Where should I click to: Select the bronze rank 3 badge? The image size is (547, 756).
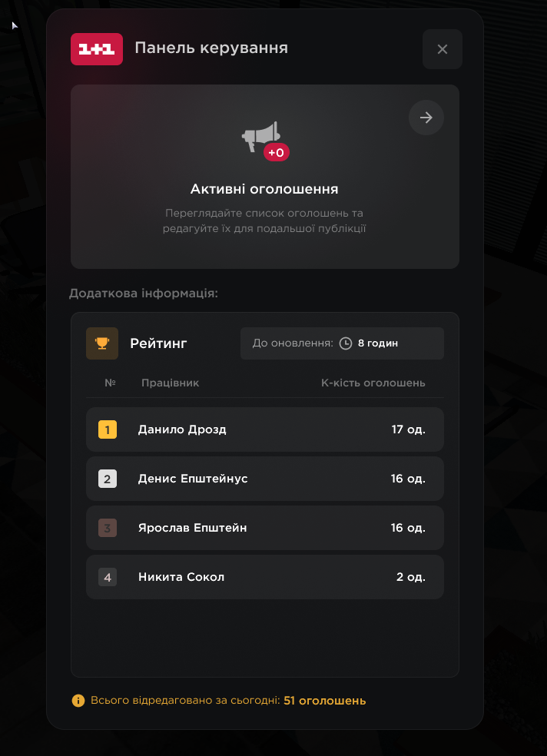click(x=108, y=528)
